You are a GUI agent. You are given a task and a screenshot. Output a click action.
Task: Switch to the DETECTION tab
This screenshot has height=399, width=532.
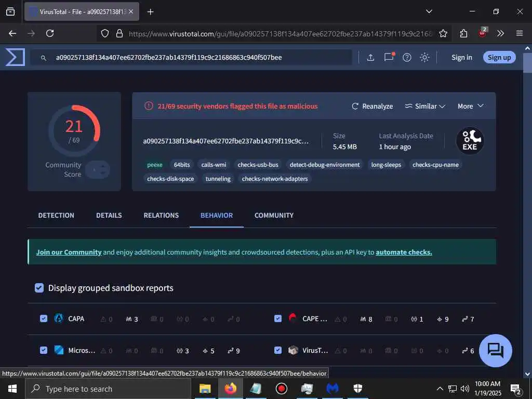point(56,216)
